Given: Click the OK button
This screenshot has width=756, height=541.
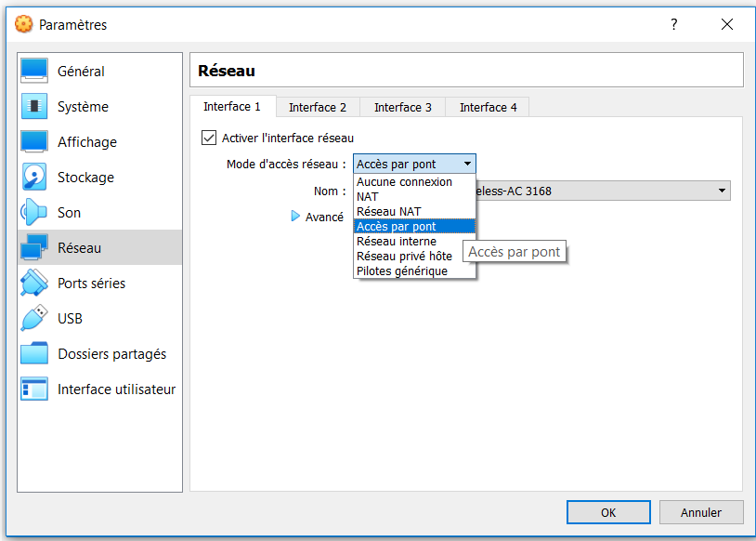Looking at the screenshot, I should (607, 512).
